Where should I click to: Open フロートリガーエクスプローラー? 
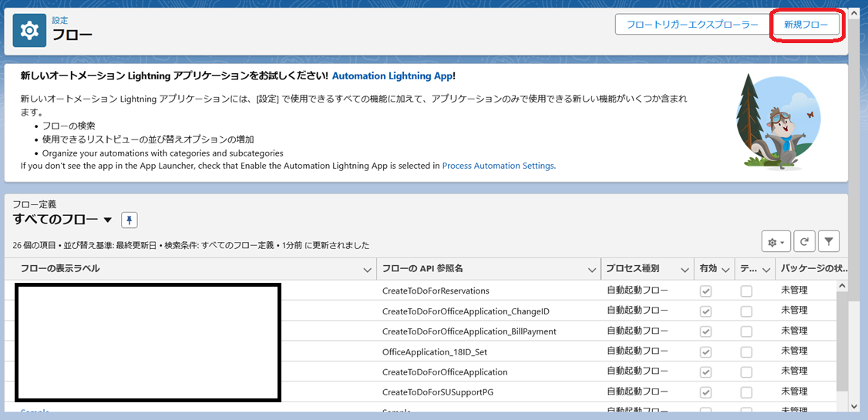692,25
